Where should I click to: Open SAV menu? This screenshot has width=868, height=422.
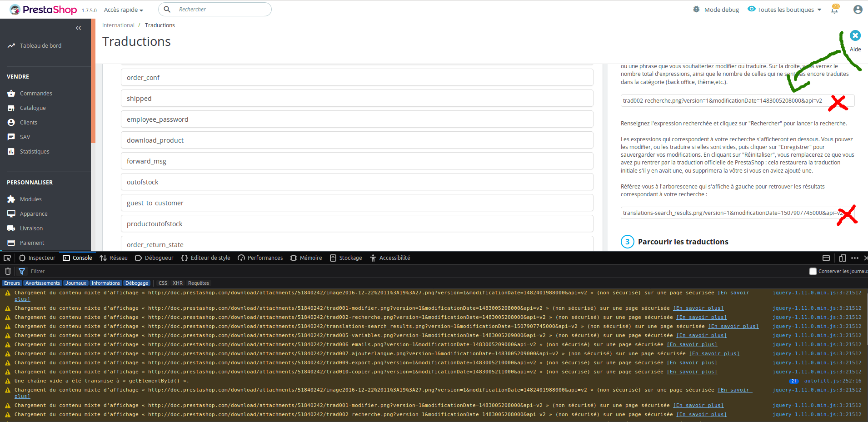click(x=25, y=137)
